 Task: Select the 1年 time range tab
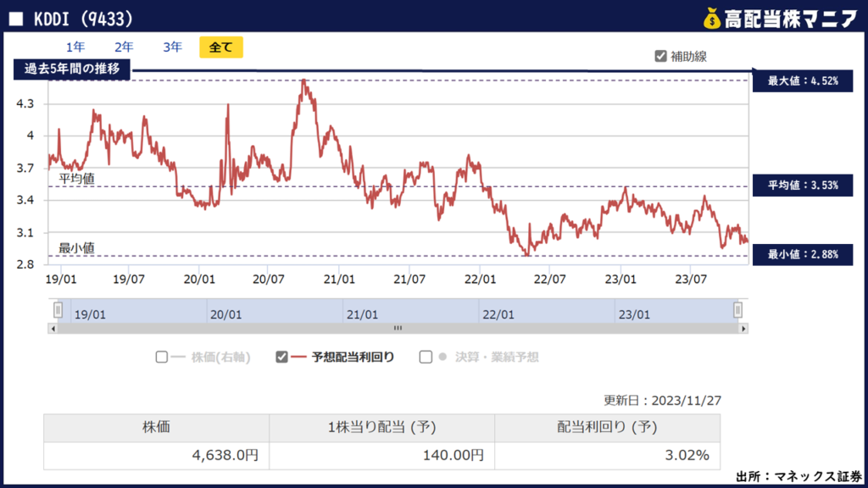[x=75, y=47]
